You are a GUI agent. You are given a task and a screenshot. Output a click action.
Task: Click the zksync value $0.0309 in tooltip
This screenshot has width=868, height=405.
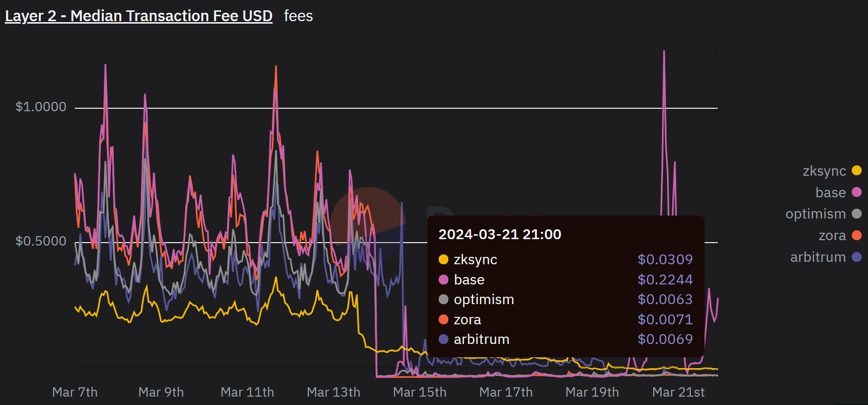click(x=665, y=259)
